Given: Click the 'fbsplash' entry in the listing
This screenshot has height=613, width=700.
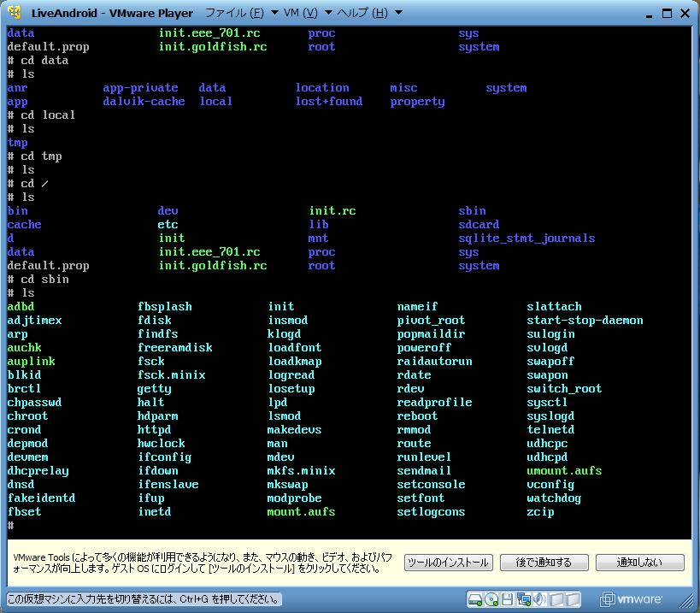Looking at the screenshot, I should click(165, 307).
